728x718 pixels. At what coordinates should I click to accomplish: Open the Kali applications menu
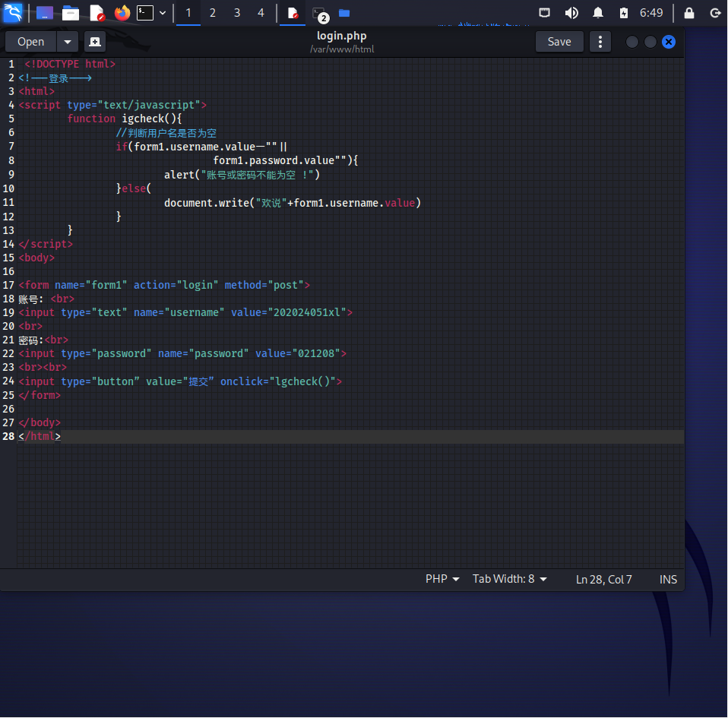coord(12,12)
